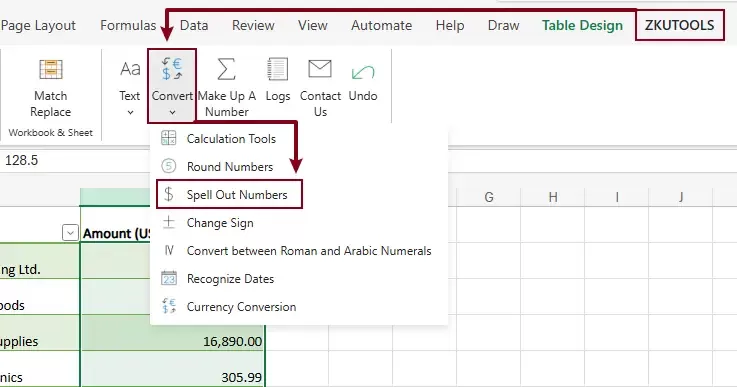The image size is (737, 387).
Task: Select column G header
Action: tap(489, 197)
